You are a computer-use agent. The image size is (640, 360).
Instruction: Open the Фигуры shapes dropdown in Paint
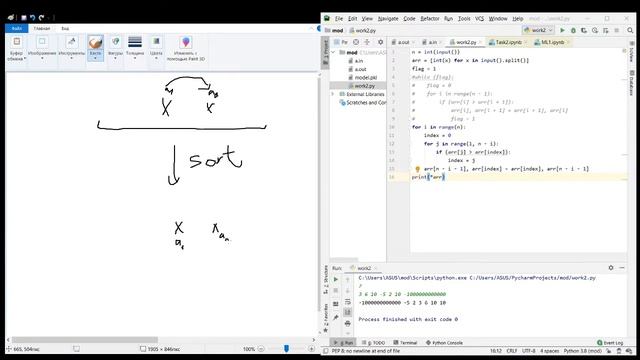116,49
